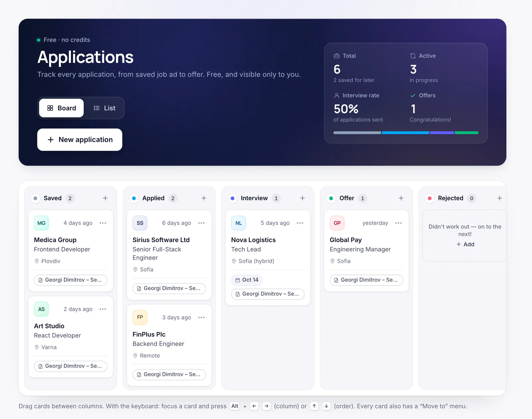This screenshot has width=532, height=419.
Task: Add a card to the Rejected column header
Action: point(499,198)
